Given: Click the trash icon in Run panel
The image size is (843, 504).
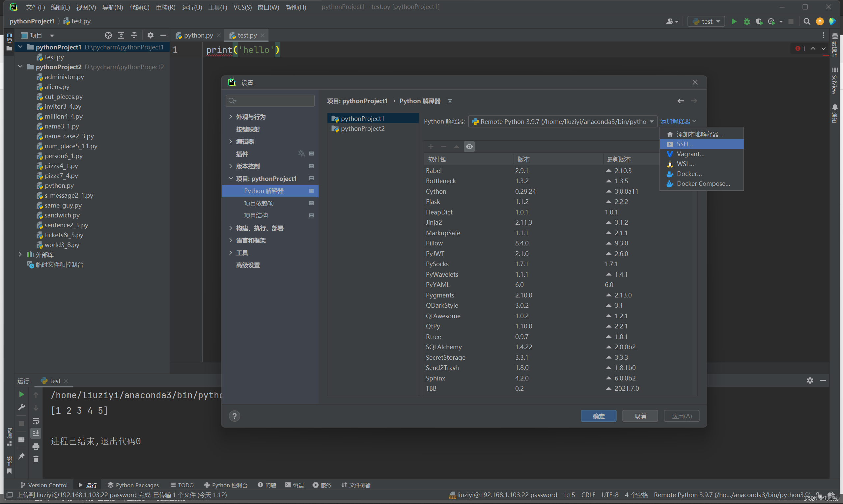Looking at the screenshot, I should click(36, 459).
